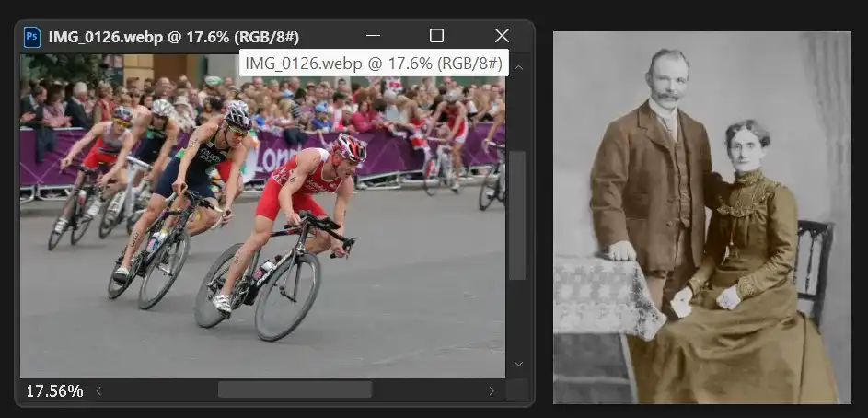This screenshot has width=868, height=418.
Task: Click the vertical scrollbar up arrow
Action: pyautogui.click(x=518, y=67)
